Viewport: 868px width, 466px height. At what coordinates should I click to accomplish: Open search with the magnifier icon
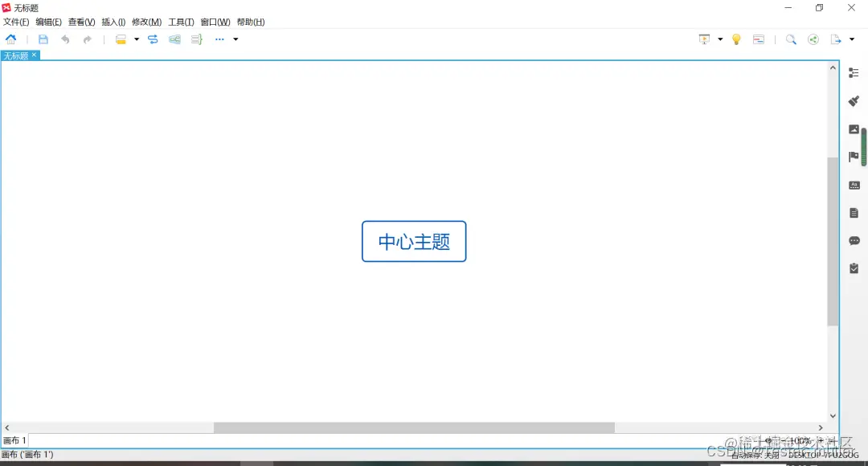click(x=791, y=39)
